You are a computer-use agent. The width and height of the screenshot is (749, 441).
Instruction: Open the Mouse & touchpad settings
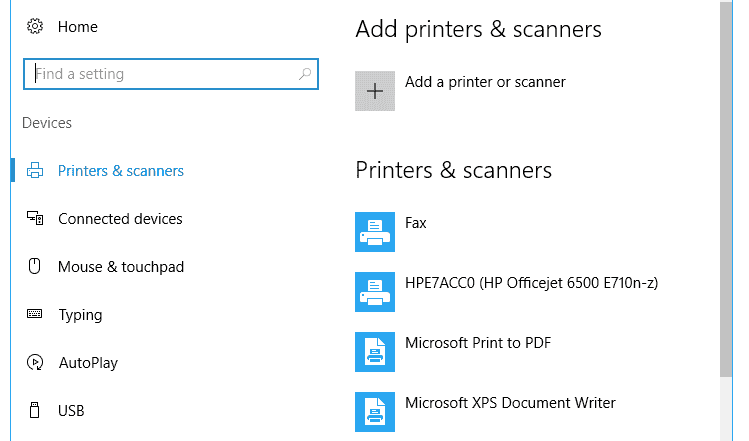(121, 267)
